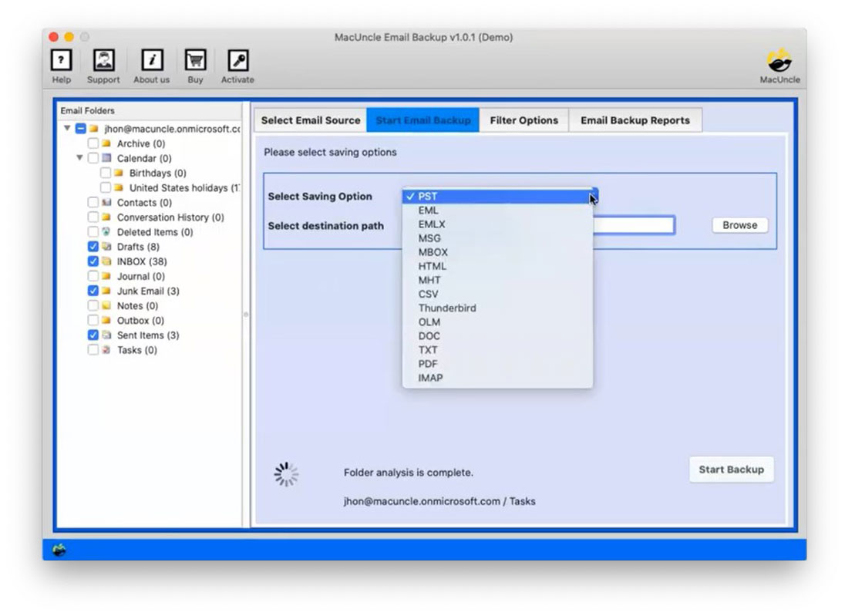Choose Thunderbird from saving options

point(497,308)
